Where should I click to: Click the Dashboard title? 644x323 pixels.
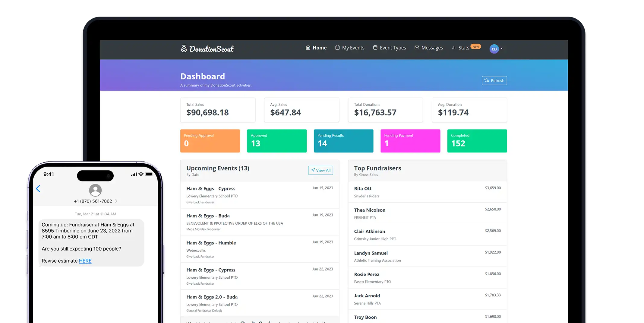203,76
